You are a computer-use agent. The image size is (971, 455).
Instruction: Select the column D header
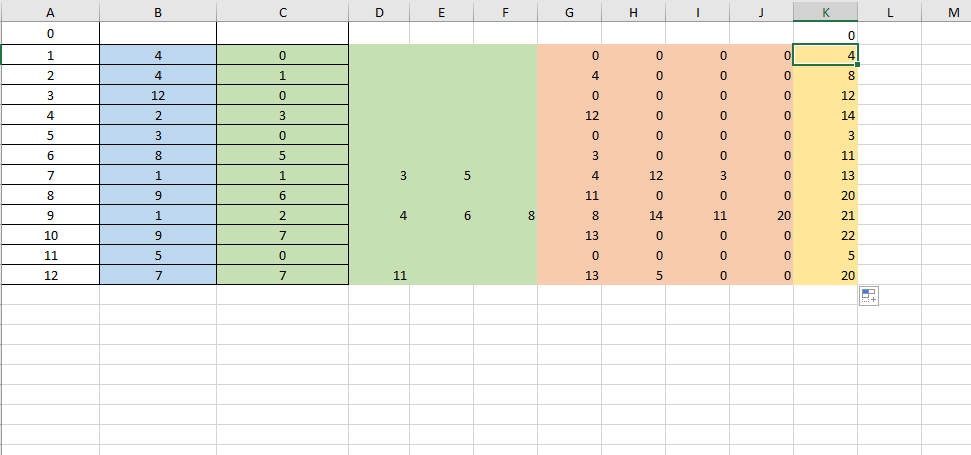point(379,11)
